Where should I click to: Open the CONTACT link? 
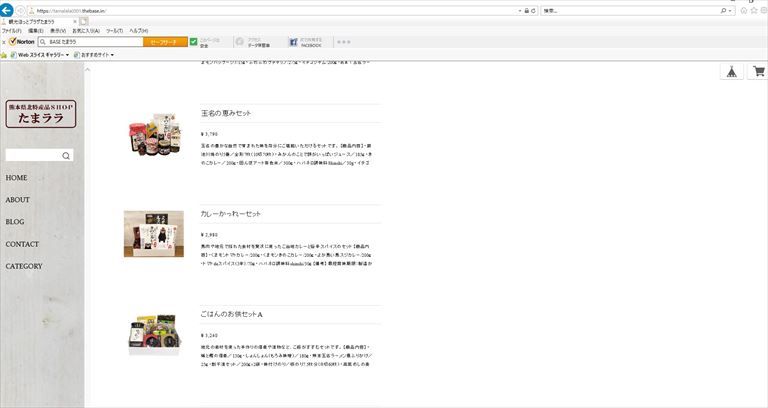(22, 244)
